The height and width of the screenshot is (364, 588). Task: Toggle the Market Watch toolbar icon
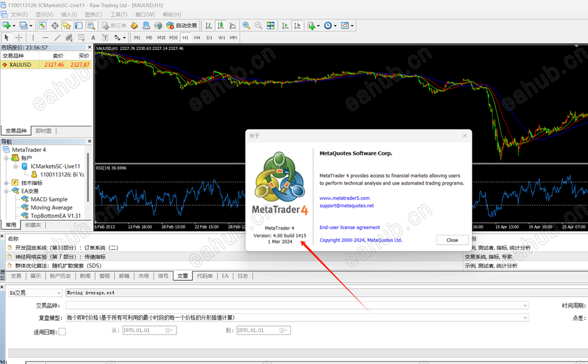(x=43, y=26)
